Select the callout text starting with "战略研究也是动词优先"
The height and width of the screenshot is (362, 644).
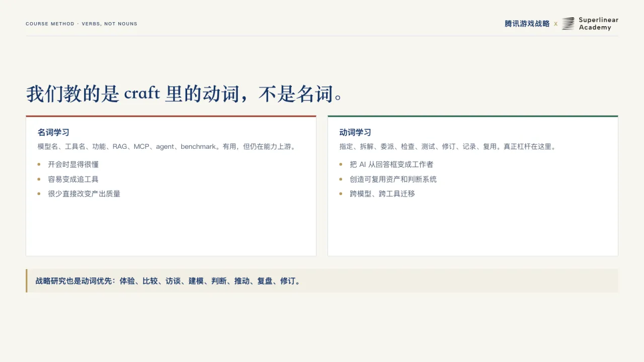169,281
